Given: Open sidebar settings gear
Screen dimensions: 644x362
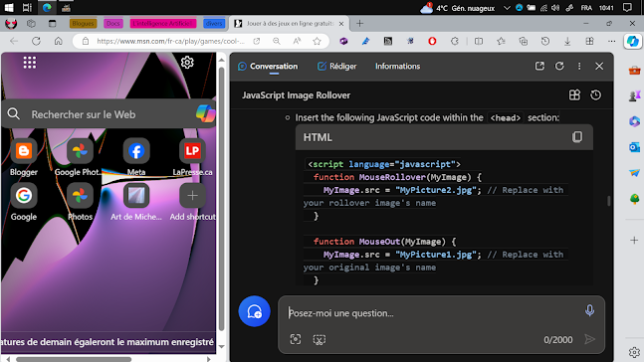Looking at the screenshot, I should (634, 352).
